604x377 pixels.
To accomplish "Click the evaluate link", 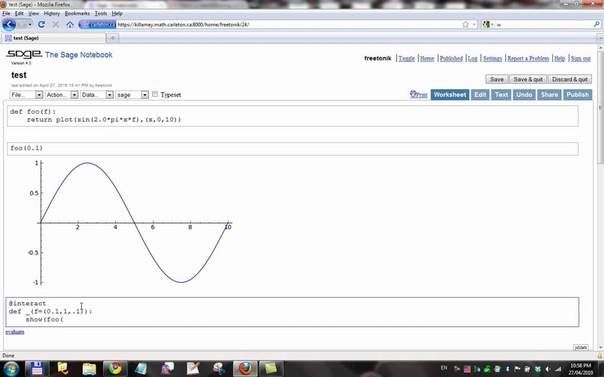I will pyautogui.click(x=15, y=332).
